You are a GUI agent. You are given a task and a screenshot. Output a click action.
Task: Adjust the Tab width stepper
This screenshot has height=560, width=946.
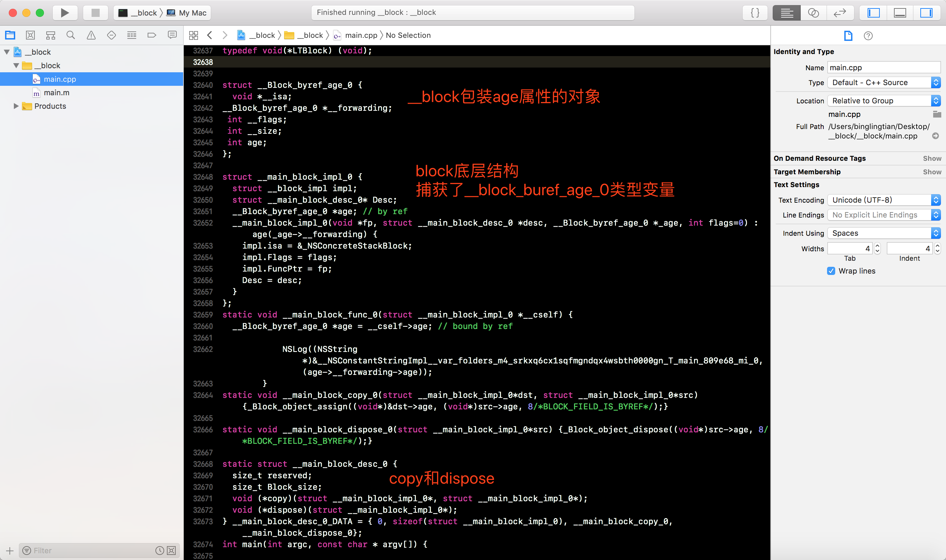tap(877, 249)
